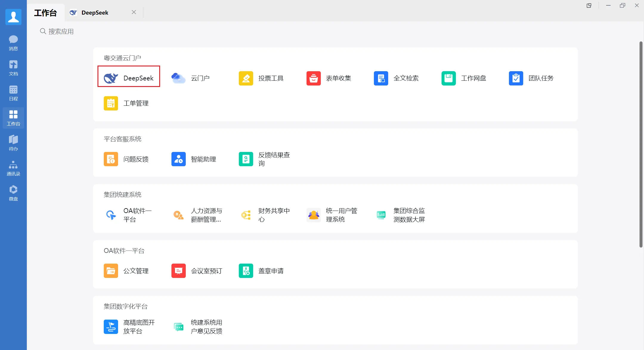Open the 全文检索 full-text search app
Viewport: 644px width, 350px height.
396,78
